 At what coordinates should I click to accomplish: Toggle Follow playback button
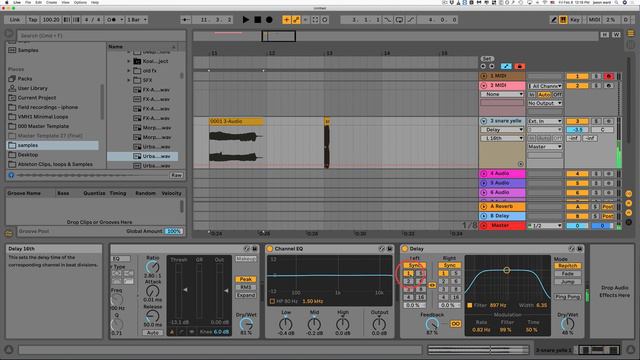[186, 20]
